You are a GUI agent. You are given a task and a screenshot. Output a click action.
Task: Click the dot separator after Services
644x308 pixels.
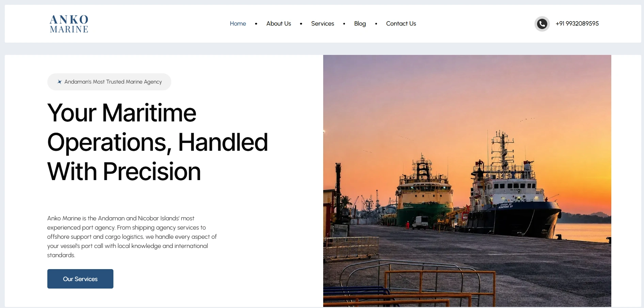(x=344, y=24)
